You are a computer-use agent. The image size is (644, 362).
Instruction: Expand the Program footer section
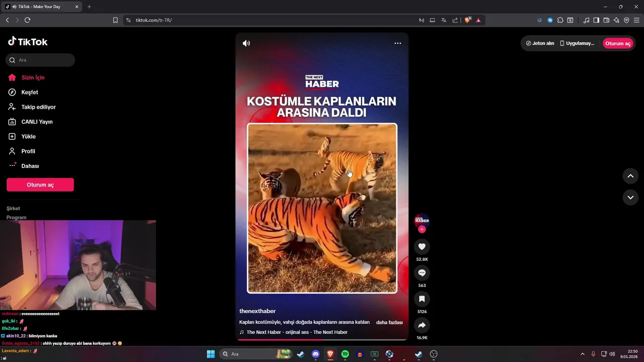17,218
